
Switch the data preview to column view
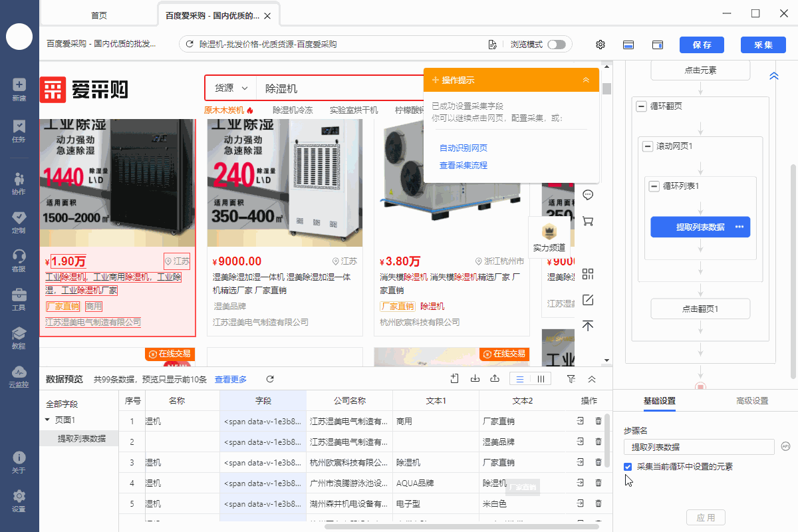[x=541, y=379]
